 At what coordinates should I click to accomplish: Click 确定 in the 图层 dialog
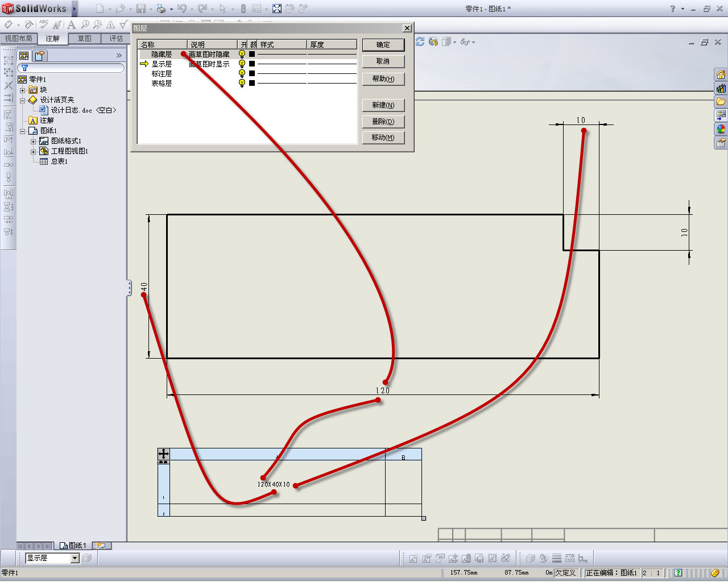[x=383, y=45]
